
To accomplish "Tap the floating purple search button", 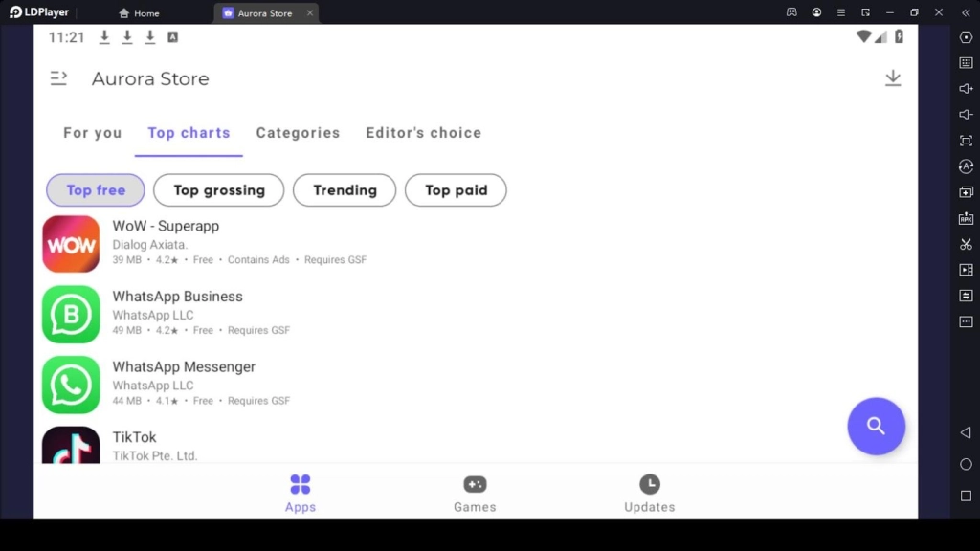I will tap(876, 426).
